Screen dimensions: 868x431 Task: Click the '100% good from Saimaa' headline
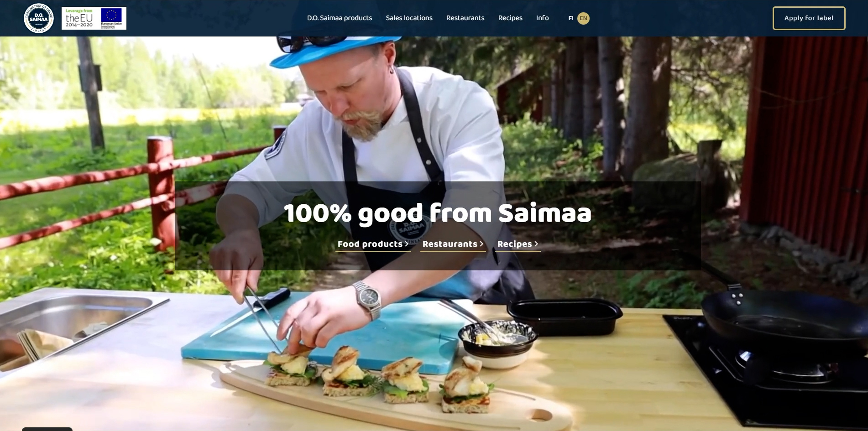[437, 213]
